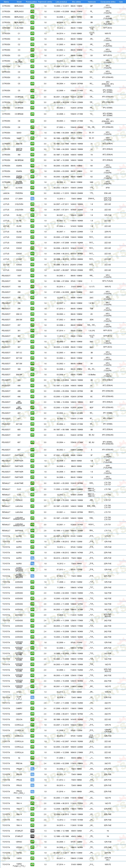Click the PREVIA model cell
Viewport: 126px width, 868px height.
tap(19, 764)
